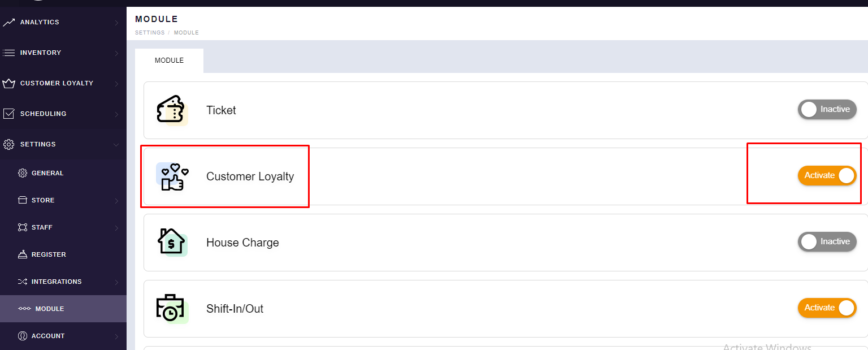
Task: Click the SETTINGS breadcrumb link
Action: pyautogui.click(x=150, y=33)
